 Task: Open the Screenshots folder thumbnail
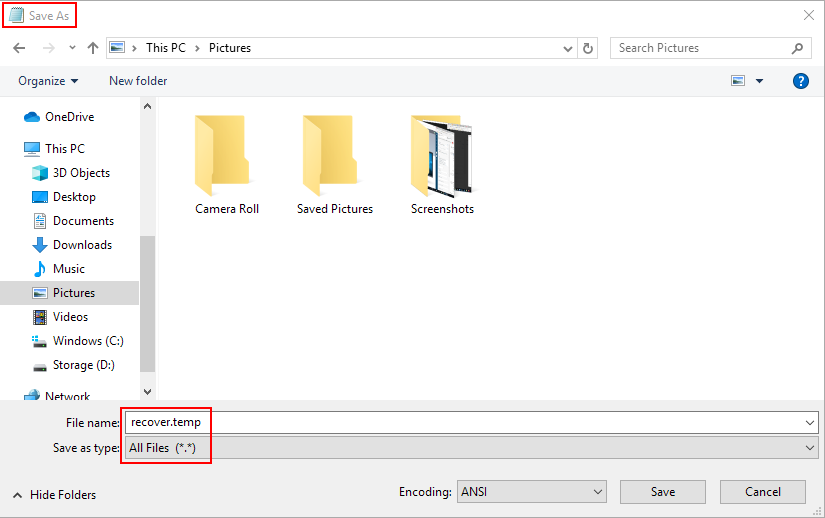tap(441, 156)
